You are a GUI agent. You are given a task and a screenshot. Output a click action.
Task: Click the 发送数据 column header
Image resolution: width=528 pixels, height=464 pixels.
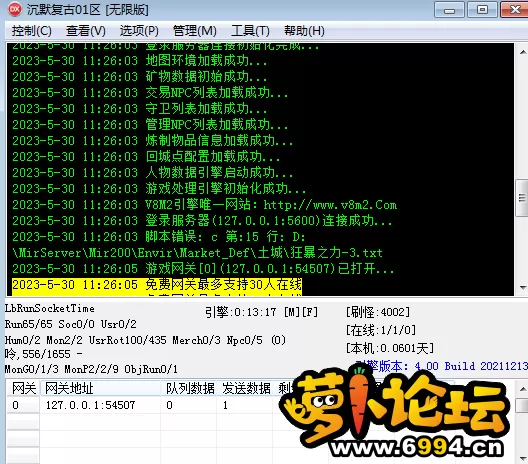tap(246, 389)
